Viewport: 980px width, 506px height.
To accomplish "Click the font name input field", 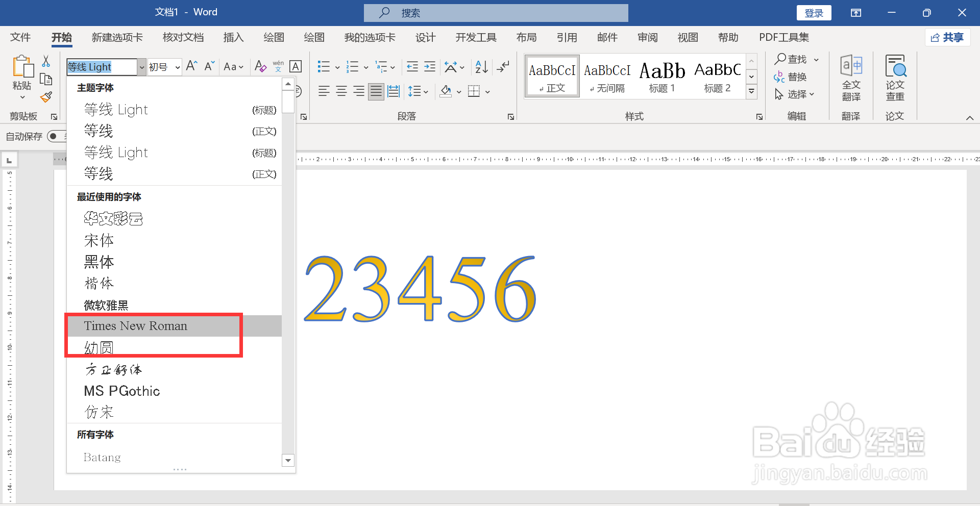I will tap(102, 67).
